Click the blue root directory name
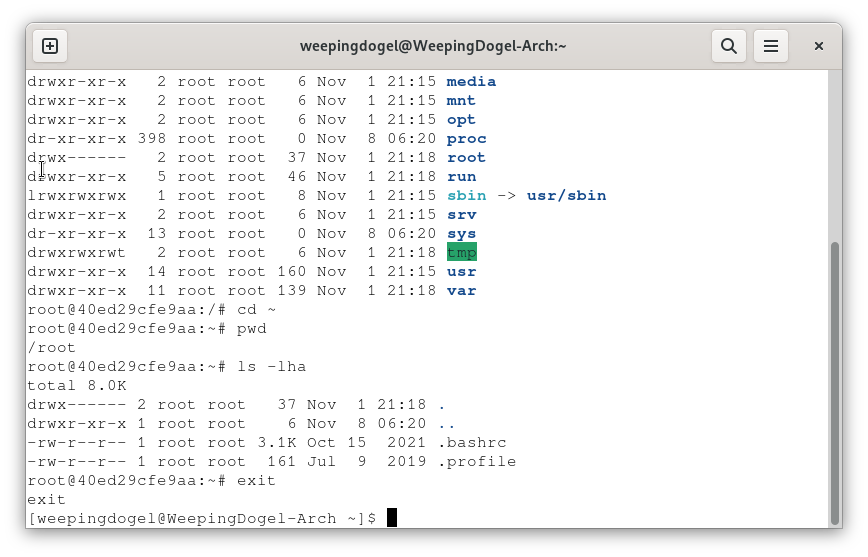This screenshot has width=868, height=557. 466,157
